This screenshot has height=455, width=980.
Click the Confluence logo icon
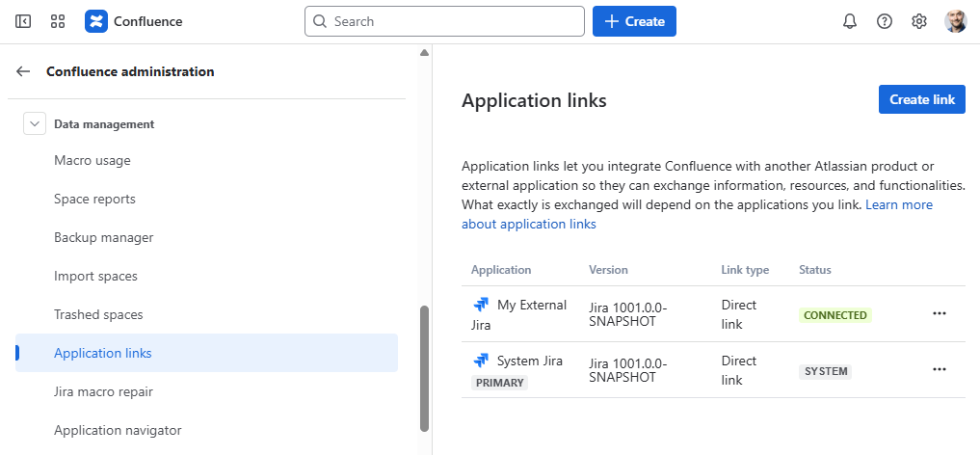tap(96, 21)
